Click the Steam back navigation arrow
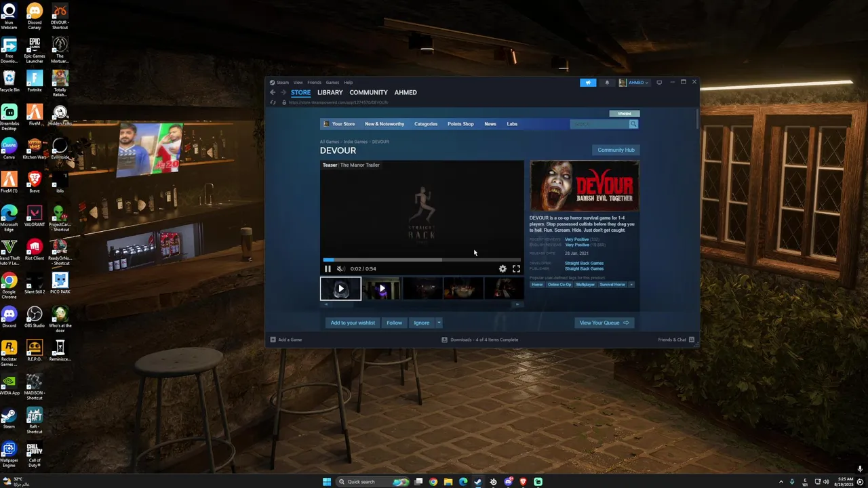 (273, 92)
